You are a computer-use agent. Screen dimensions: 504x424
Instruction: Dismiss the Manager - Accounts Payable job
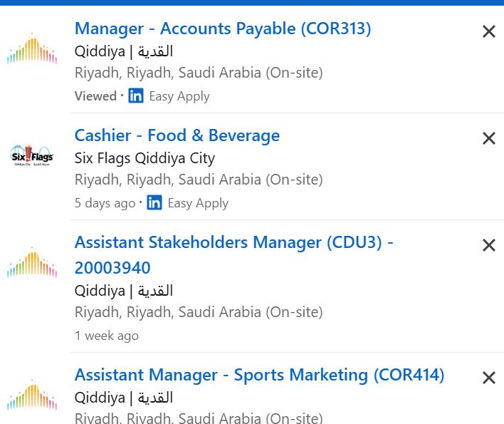(x=488, y=31)
